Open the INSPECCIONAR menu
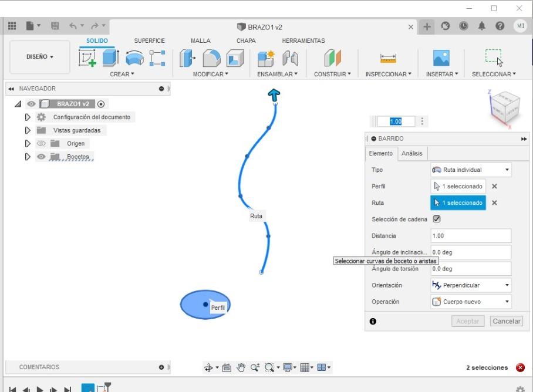The width and height of the screenshot is (533, 392). 388,74
